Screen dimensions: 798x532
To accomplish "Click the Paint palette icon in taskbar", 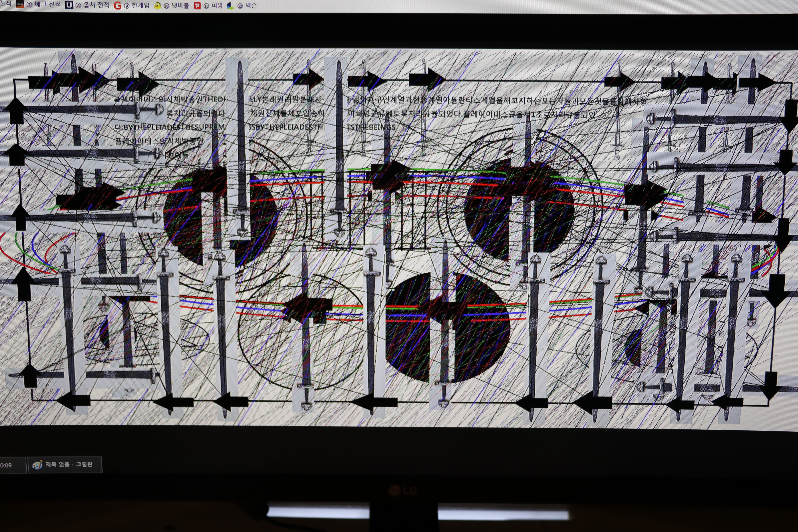I will tap(37, 464).
